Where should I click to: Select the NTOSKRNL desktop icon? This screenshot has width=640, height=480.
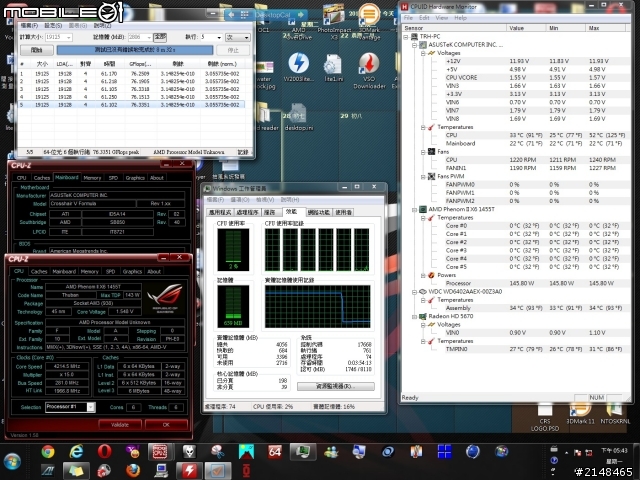[x=616, y=414]
